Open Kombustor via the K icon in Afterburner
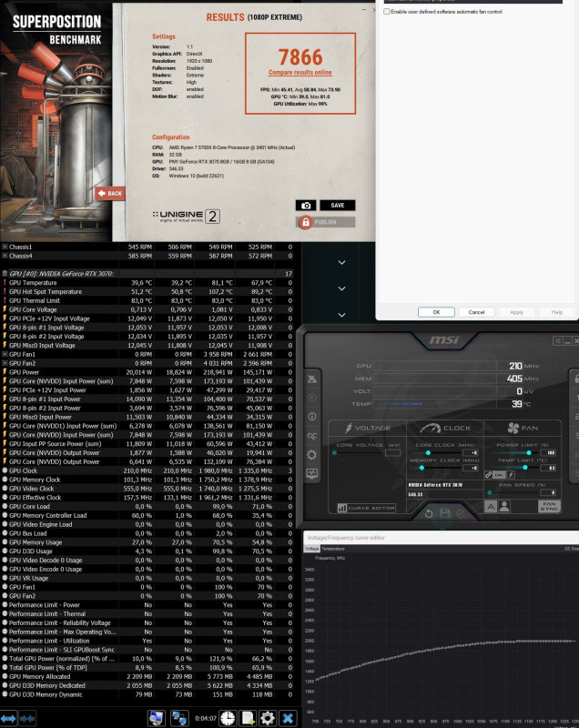 (312, 398)
